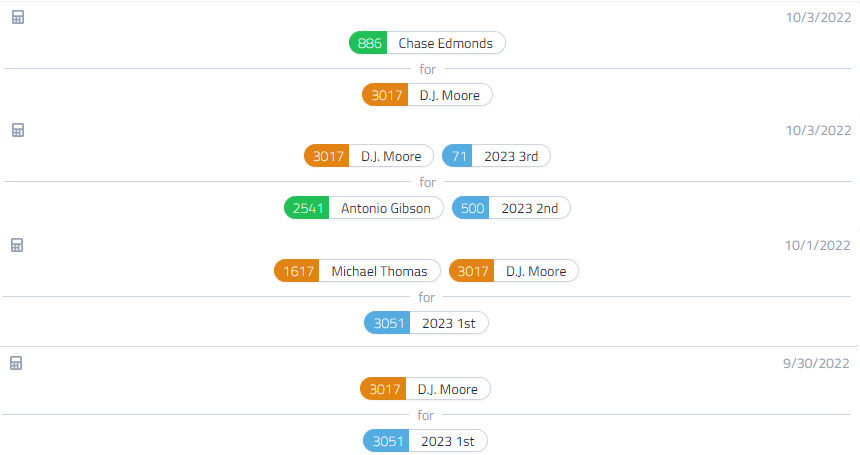Open the Antonio Gibson player chip
This screenshot has width=860, height=455.
[364, 208]
